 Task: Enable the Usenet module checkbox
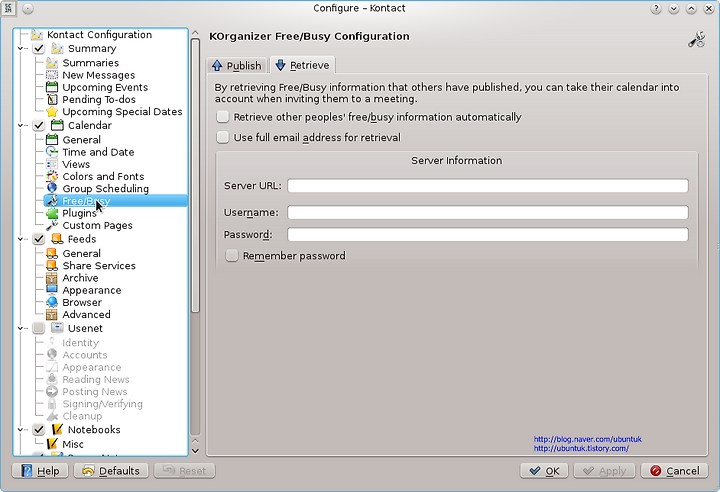39,328
